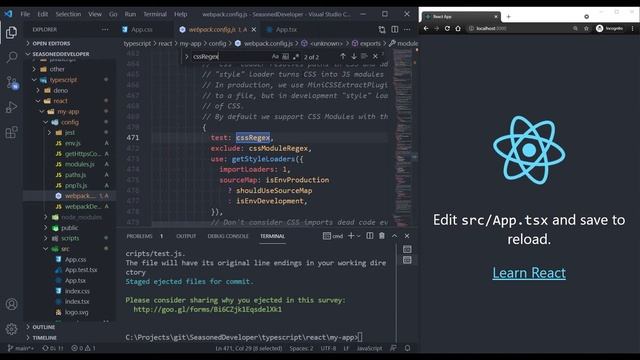Close the find widget
The height and width of the screenshot is (360, 640).
pos(375,56)
